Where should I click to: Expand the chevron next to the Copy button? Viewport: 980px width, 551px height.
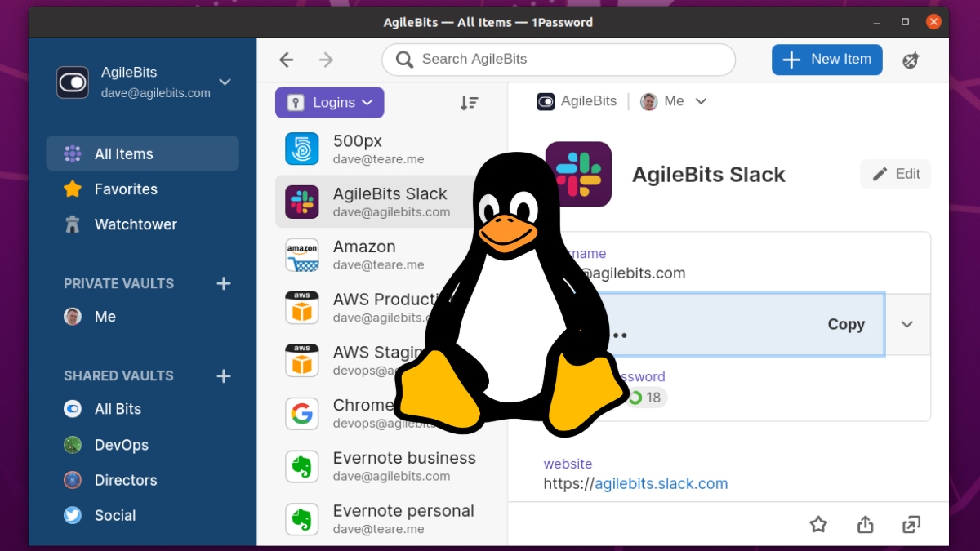point(906,324)
